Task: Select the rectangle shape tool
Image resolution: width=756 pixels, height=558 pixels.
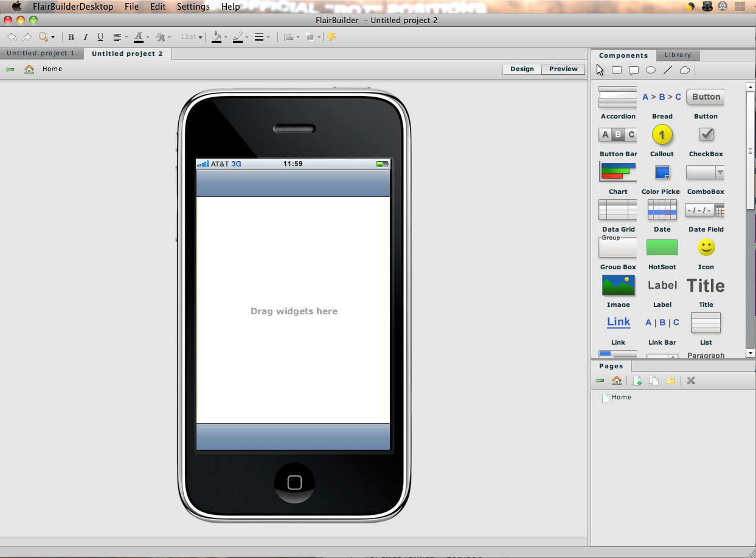Action: (x=617, y=70)
